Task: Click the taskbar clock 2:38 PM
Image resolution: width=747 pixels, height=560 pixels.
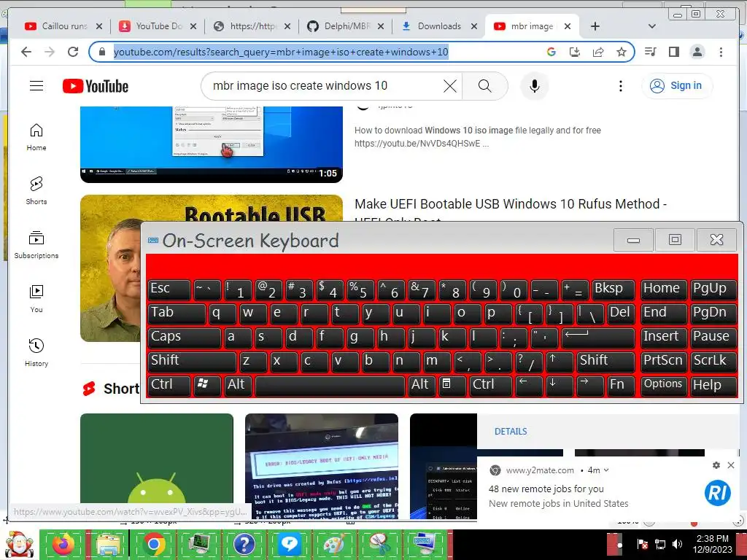Action: pyautogui.click(x=712, y=539)
